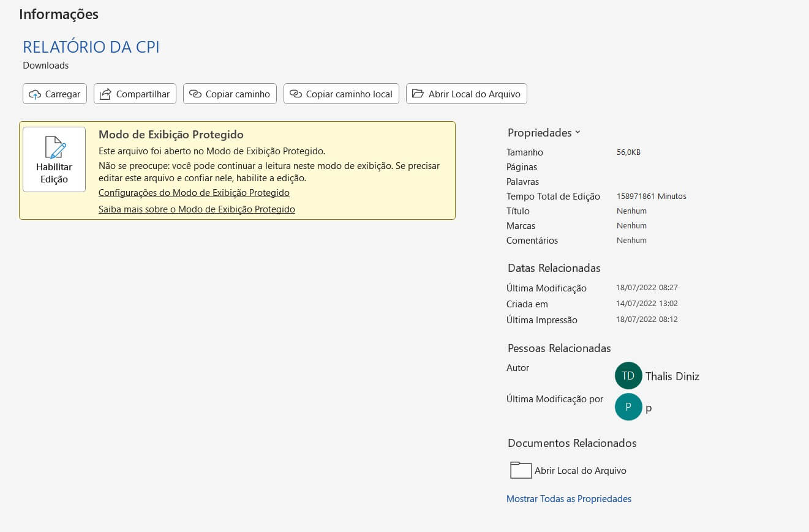This screenshot has height=532, width=809.
Task: Click the chain icon in Copiar caminho
Action: pos(195,94)
